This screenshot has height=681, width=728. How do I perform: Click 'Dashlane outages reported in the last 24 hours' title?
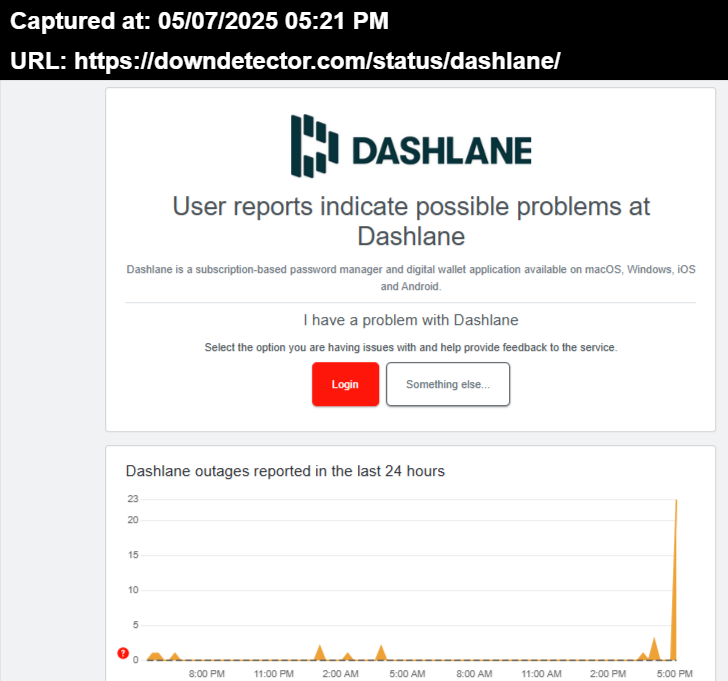pos(285,471)
